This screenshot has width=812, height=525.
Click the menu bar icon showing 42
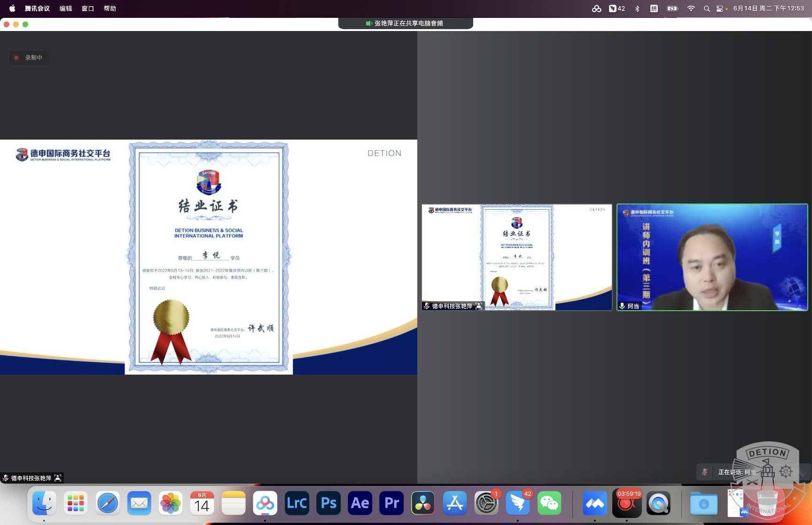pos(617,8)
